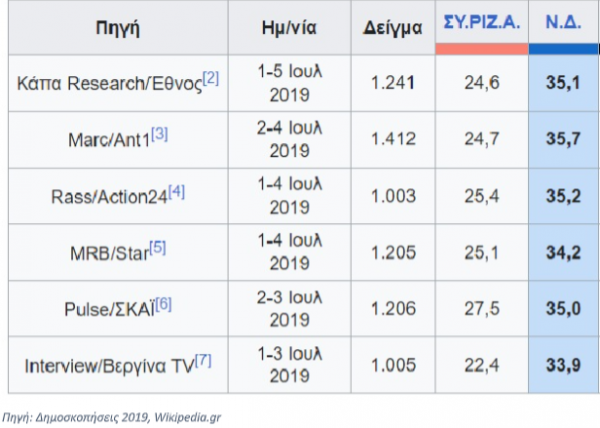
Task: Select the Ημ/νία column header
Action: pos(288,29)
